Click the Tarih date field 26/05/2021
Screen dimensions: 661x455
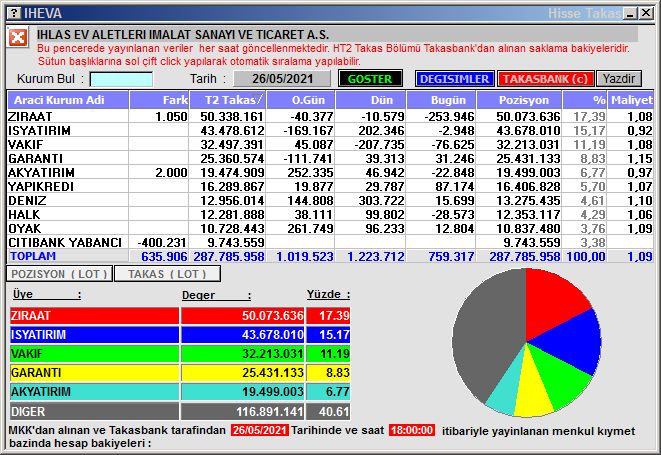point(282,79)
